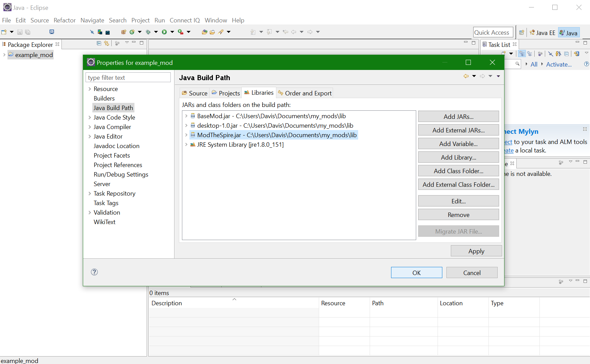Image resolution: width=590 pixels, height=364 pixels.
Task: Open the Debug configurations dropdown arrow
Action: (x=156, y=32)
